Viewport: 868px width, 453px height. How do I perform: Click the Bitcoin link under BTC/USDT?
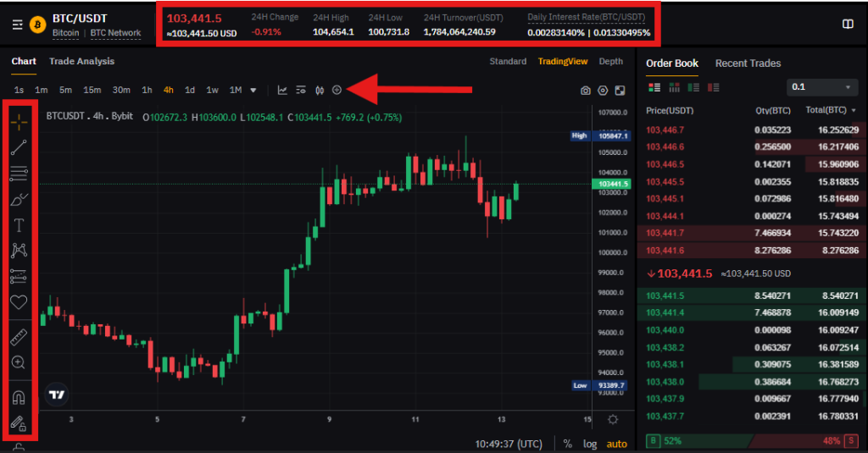tap(66, 33)
